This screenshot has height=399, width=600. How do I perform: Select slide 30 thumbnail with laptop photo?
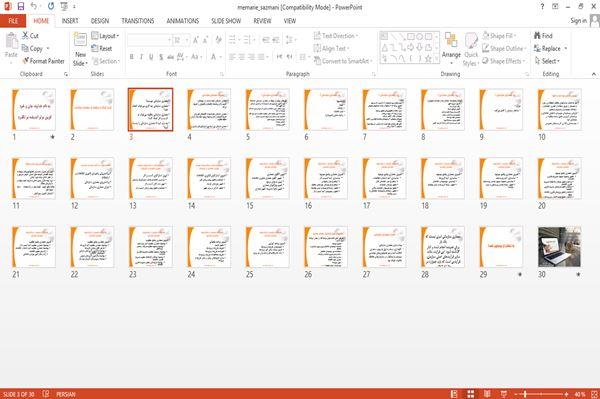click(559, 247)
